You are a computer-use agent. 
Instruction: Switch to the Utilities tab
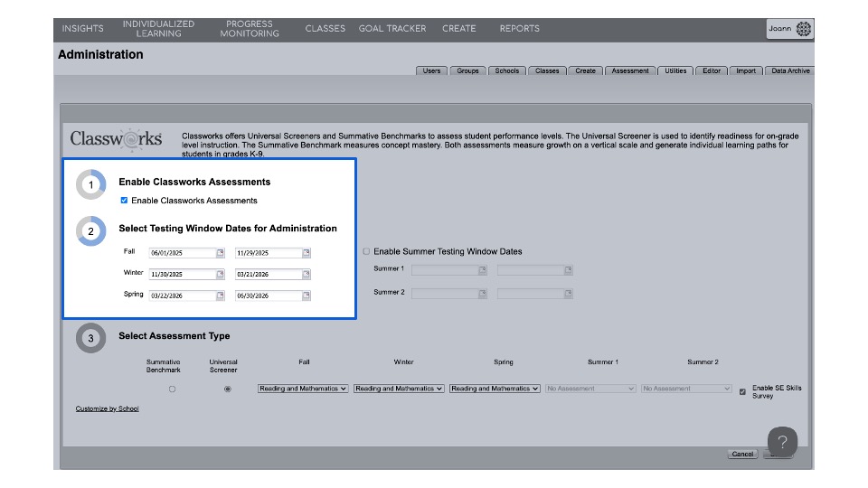675,70
